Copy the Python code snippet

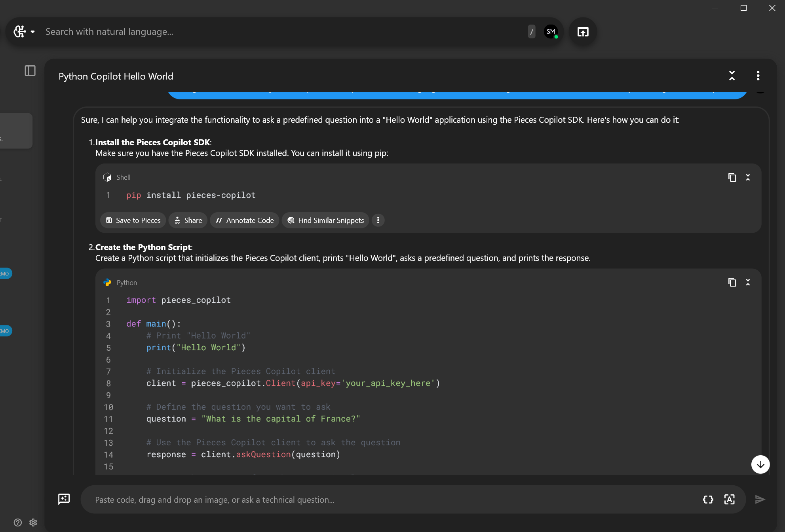coord(732,282)
